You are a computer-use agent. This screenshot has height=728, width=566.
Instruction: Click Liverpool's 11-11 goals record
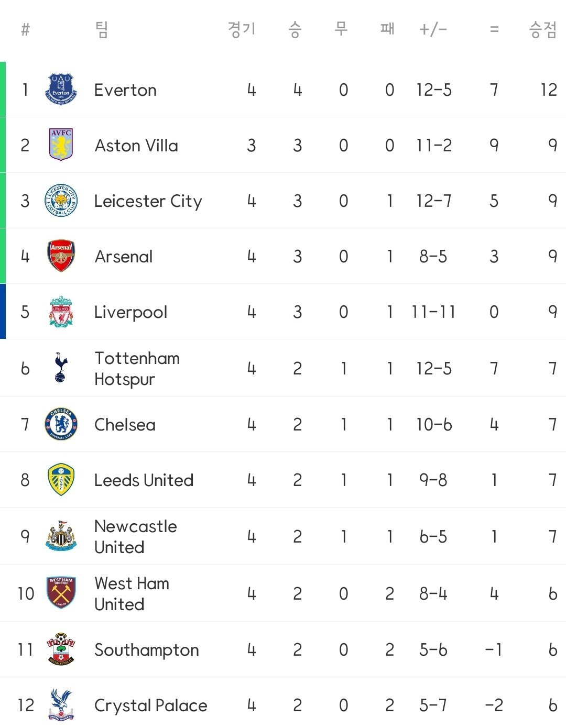433,312
